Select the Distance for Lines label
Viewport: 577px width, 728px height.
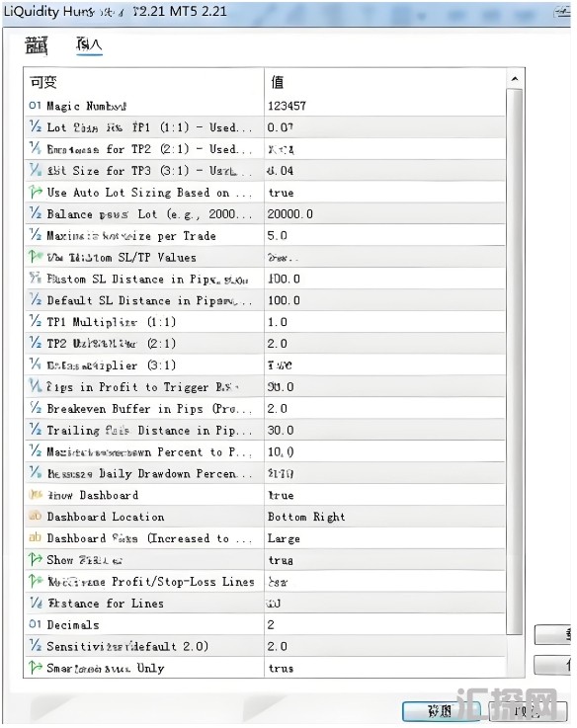[x=105, y=604]
